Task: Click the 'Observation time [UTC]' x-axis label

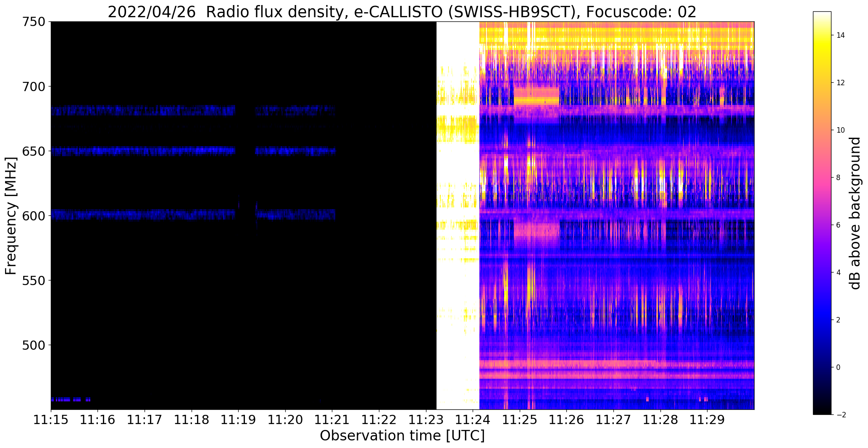Action: (x=402, y=436)
